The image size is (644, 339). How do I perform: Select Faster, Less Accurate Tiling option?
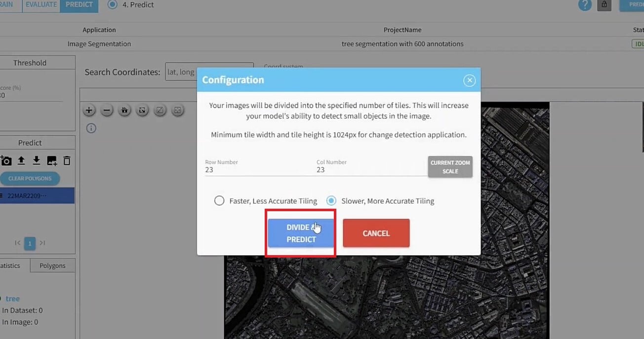(x=219, y=201)
